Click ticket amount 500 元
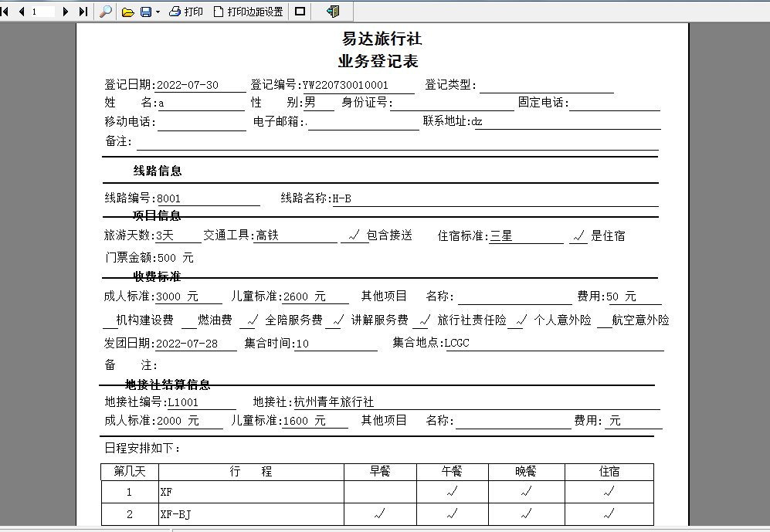Viewport: 770px width, 532px height. coord(175,258)
